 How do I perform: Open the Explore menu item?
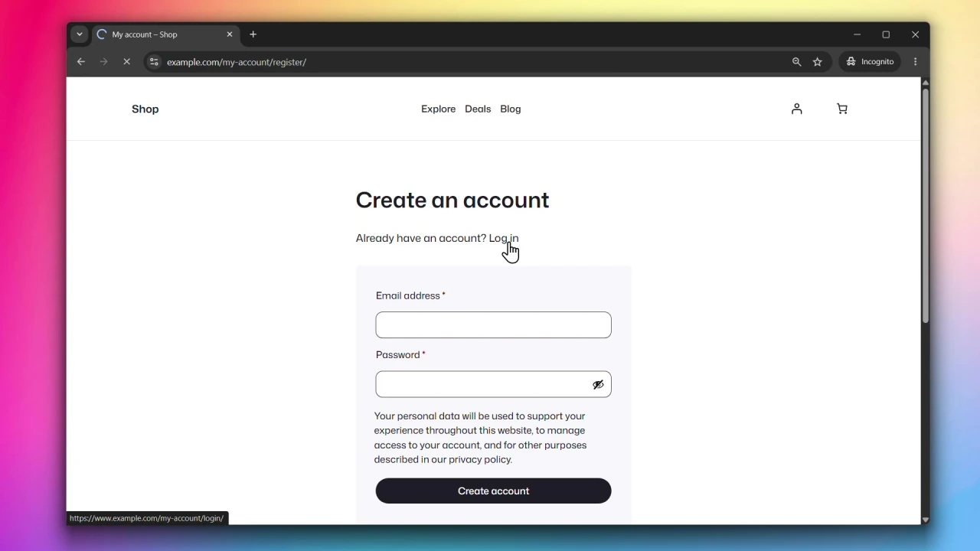[438, 109]
